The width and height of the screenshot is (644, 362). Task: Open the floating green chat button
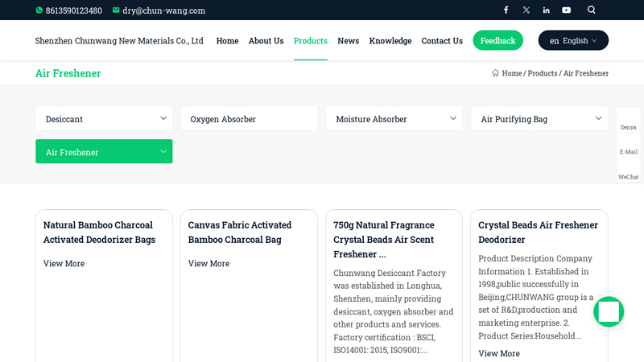(609, 312)
